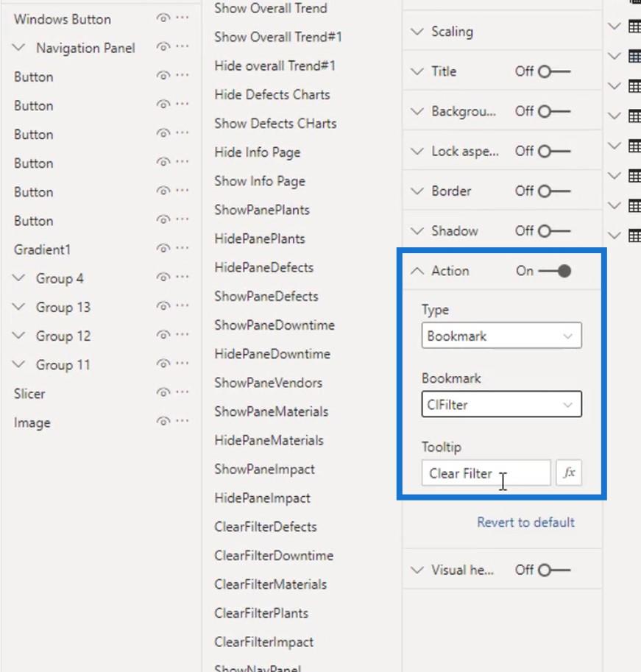Select ClearFilterPlants bookmark

(261, 613)
